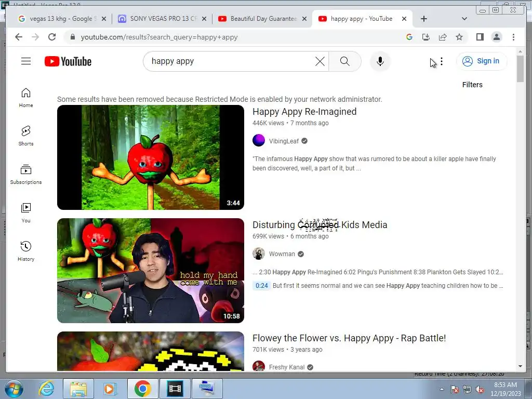Viewport: 532px width, 399px height.
Task: View site information lock icon
Action: [73, 37]
